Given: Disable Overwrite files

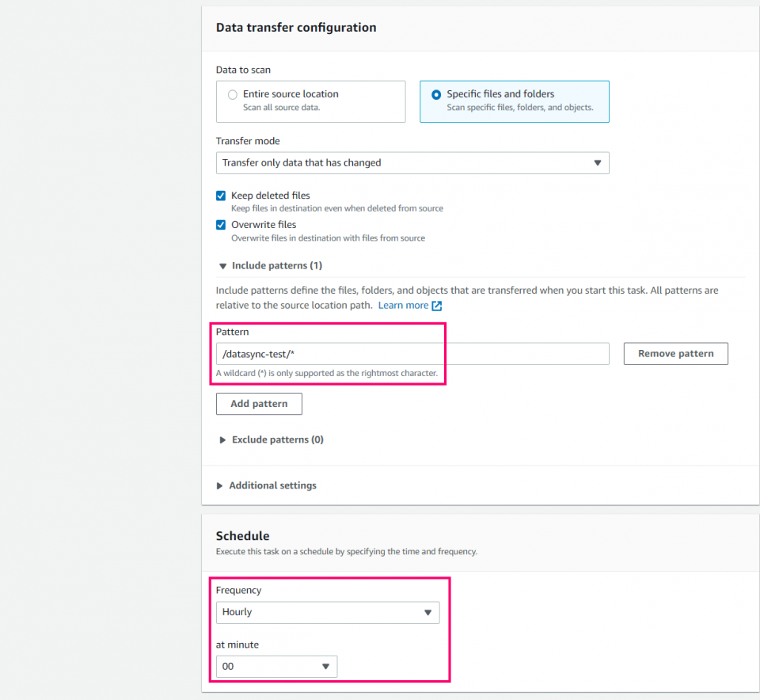Looking at the screenshot, I should pyautogui.click(x=221, y=225).
